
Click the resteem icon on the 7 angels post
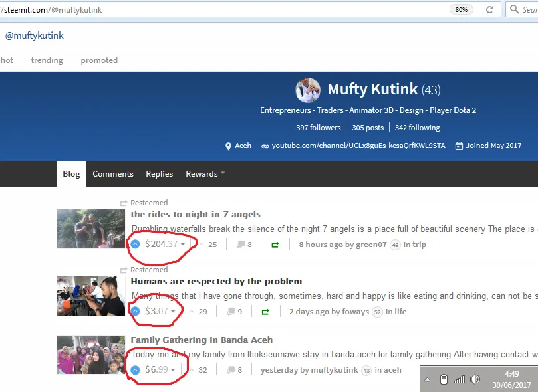click(x=275, y=245)
